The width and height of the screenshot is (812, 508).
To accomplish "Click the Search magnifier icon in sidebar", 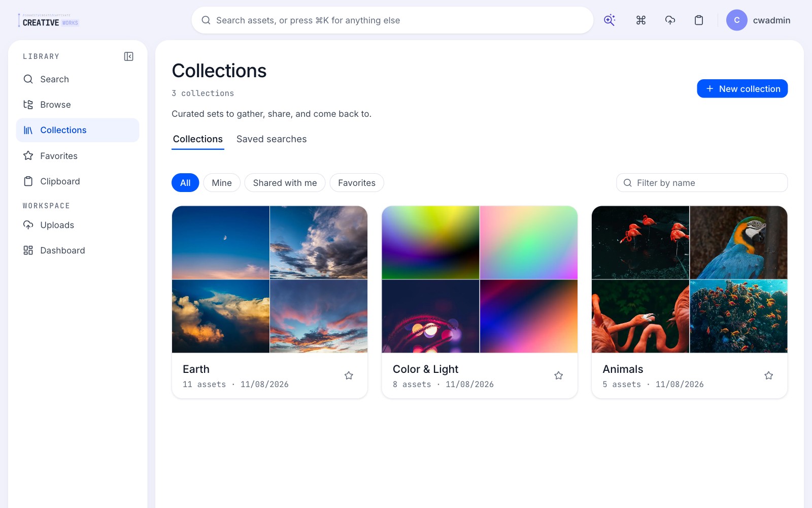I will (x=28, y=79).
